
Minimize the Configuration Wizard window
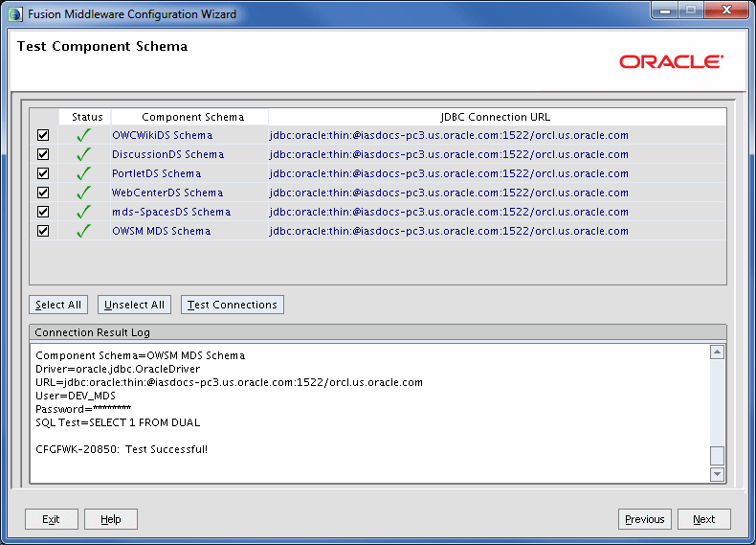click(665, 11)
